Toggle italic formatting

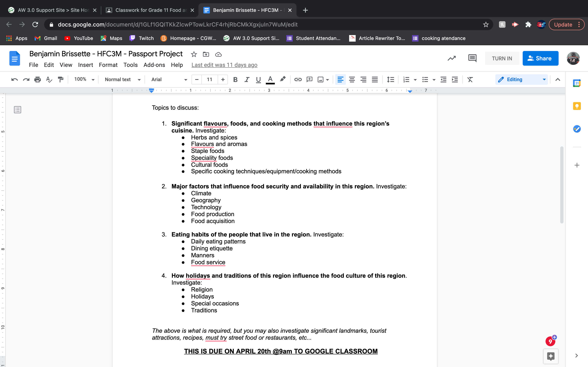(247, 79)
